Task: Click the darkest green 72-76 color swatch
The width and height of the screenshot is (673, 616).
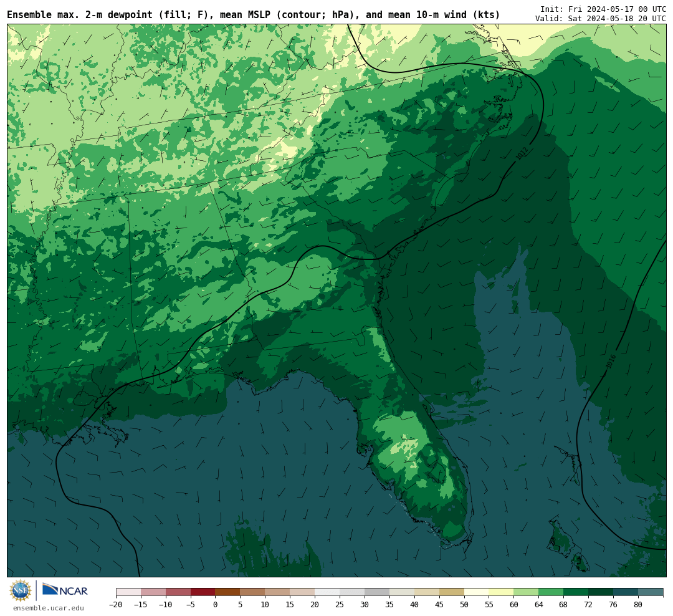Action: tap(601, 592)
